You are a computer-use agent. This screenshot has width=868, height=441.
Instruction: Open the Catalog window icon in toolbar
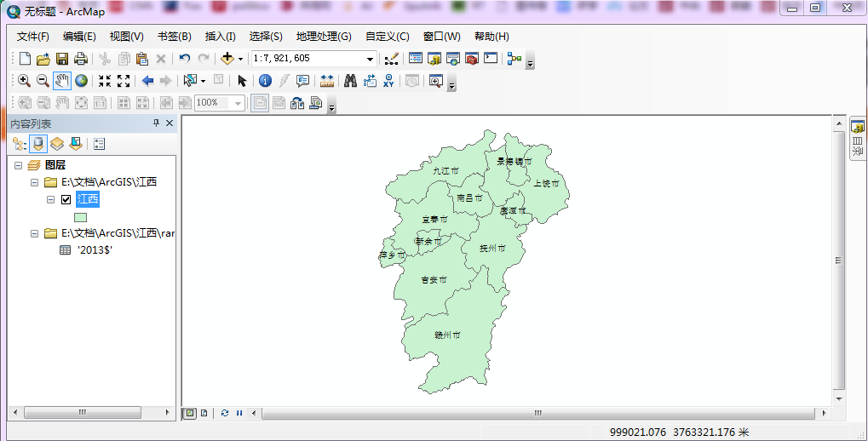(434, 58)
